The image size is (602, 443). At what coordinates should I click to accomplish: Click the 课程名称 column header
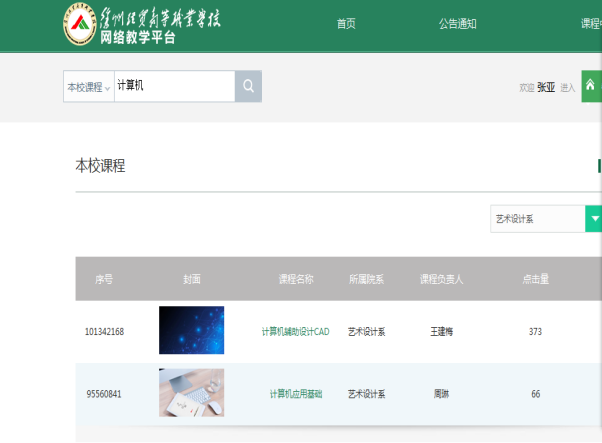click(296, 279)
